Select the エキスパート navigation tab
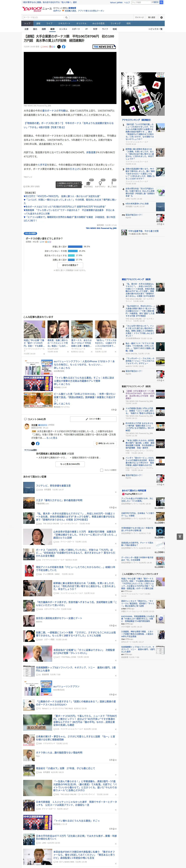Image resolution: width=186 pixels, height=868 pixels. click(x=64, y=24)
